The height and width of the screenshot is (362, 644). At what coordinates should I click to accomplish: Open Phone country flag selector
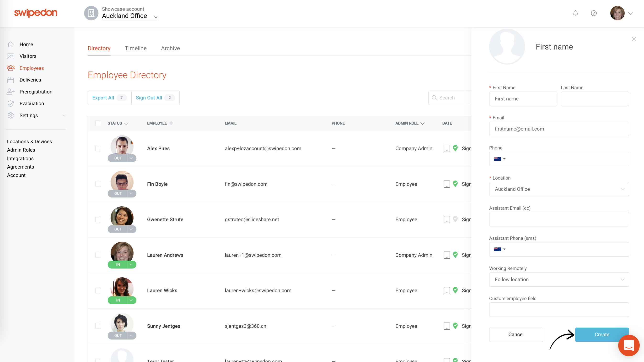(499, 159)
